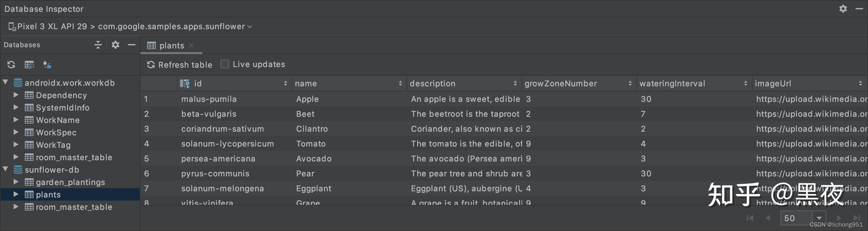Click the Refresh table button
This screenshot has height=231, width=868.
point(179,64)
